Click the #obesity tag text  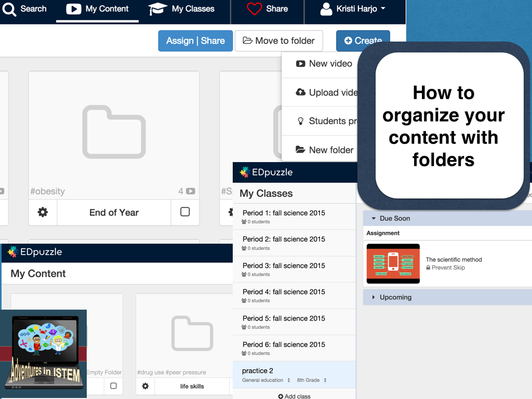click(47, 191)
